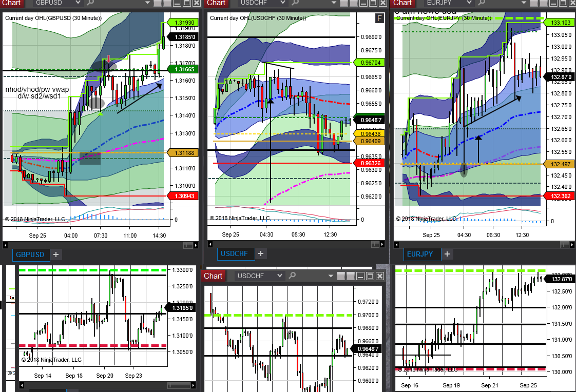The image size is (576, 392).
Task: Click the search magnifier in top USDCHF window
Action: [x=295, y=3]
